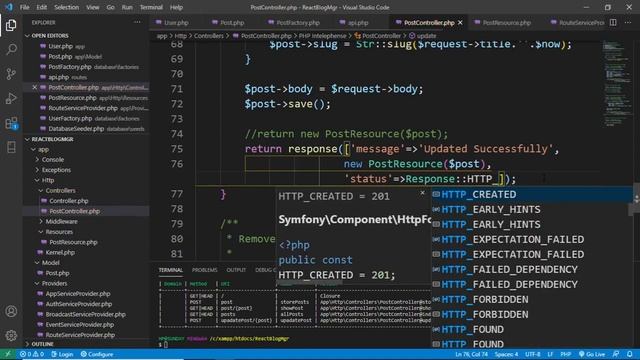This screenshot has width=640, height=360.
Task: Collapse the app folder
Action: click(x=43, y=149)
